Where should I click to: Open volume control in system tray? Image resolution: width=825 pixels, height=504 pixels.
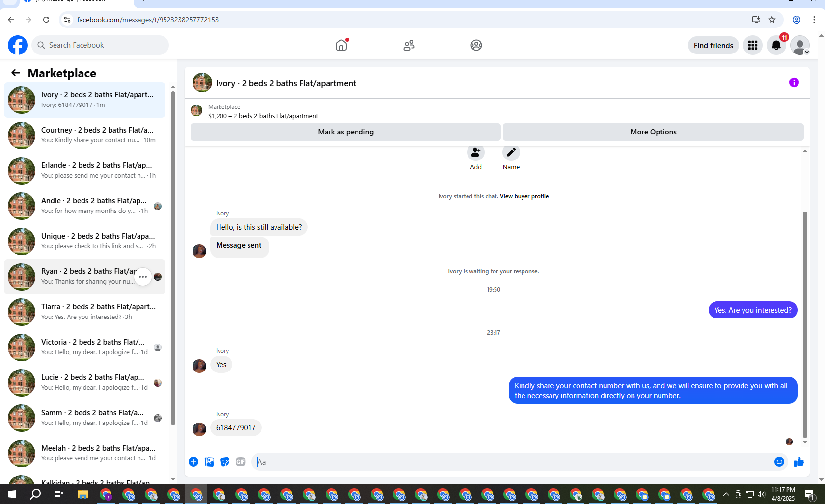point(761,494)
